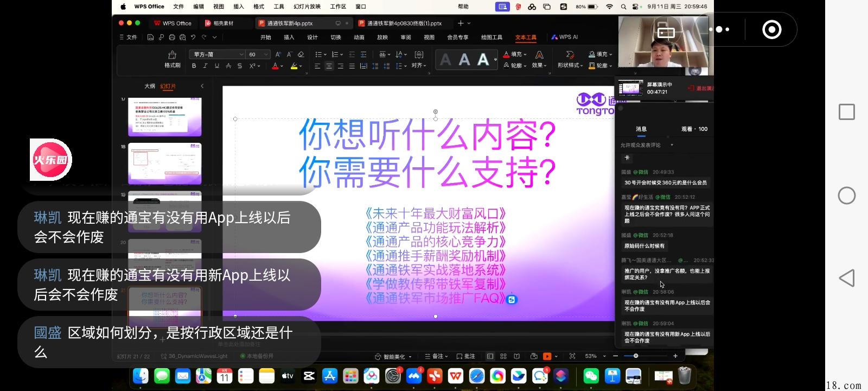Click 退出演示 to exit screen sharing

[701, 88]
